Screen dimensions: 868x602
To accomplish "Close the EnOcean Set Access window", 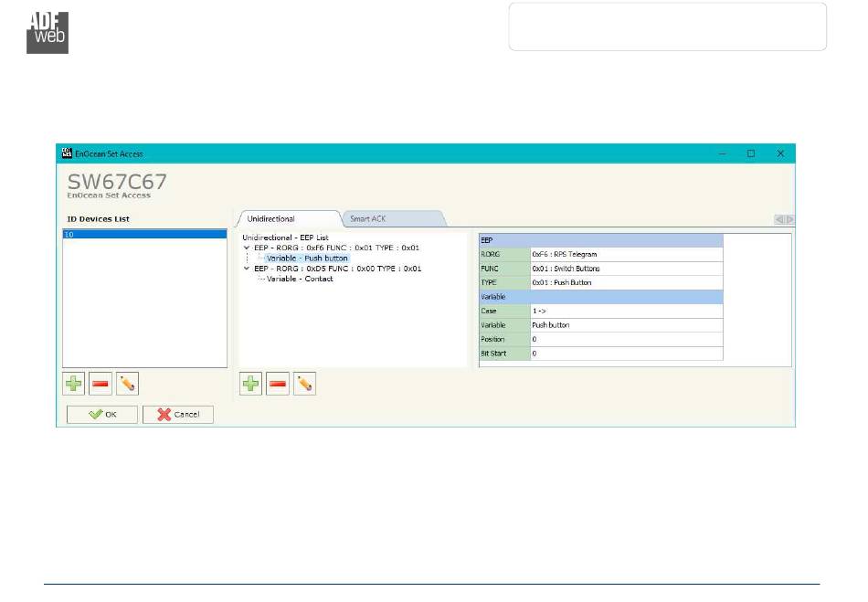I will pyautogui.click(x=780, y=153).
